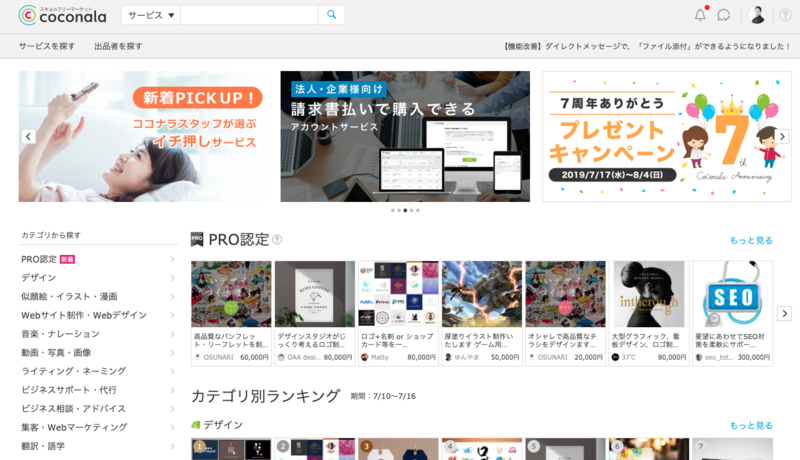Expand the ビジネス相談・アドバイス chevron

(172, 409)
